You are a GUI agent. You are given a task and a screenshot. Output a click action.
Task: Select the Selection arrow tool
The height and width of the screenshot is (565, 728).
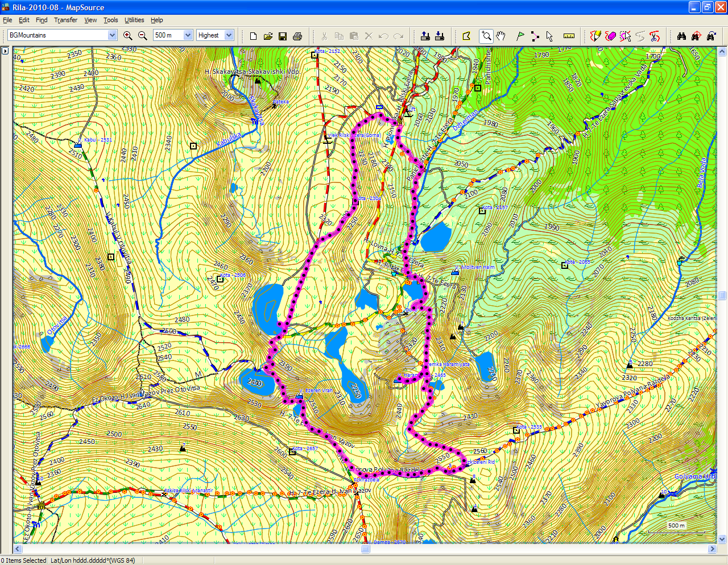click(x=549, y=36)
